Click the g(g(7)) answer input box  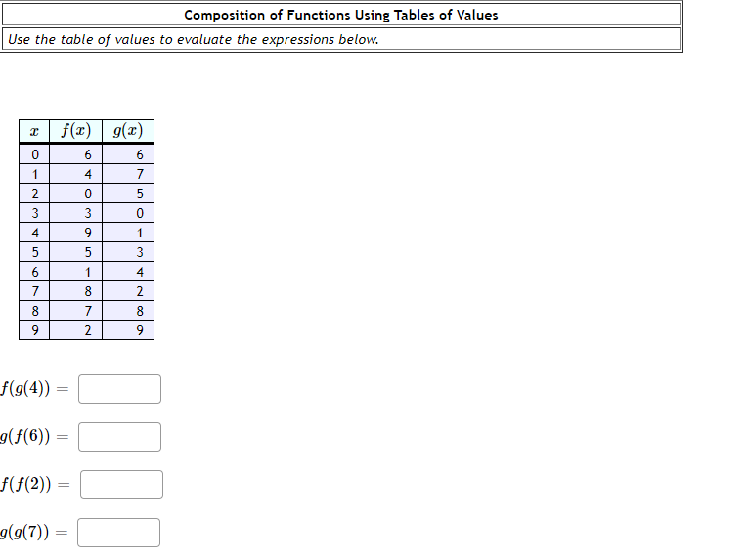[118, 533]
